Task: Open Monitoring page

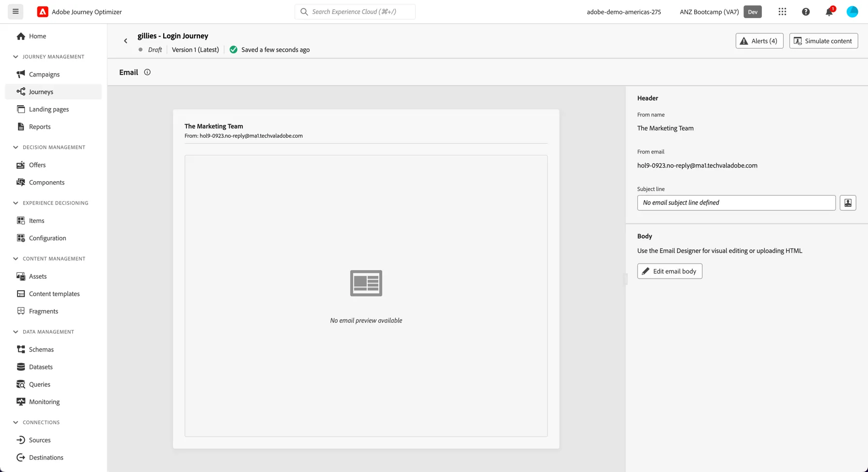Action: pos(53,402)
